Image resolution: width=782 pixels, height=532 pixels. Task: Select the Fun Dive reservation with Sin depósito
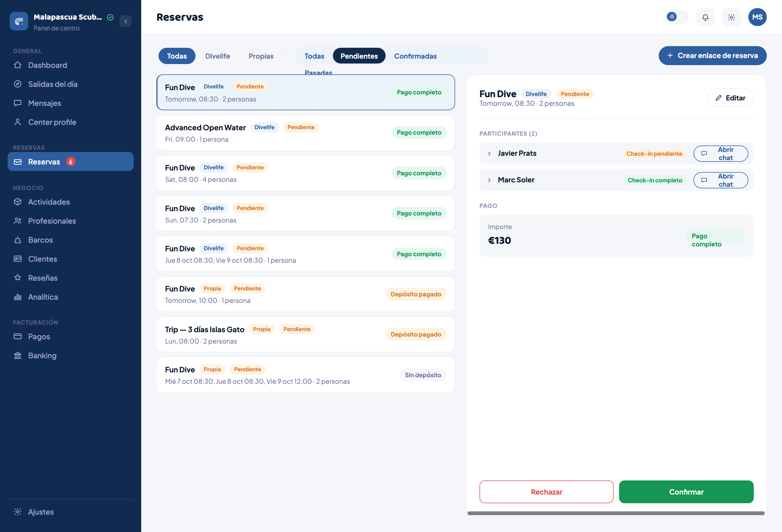[x=305, y=375]
